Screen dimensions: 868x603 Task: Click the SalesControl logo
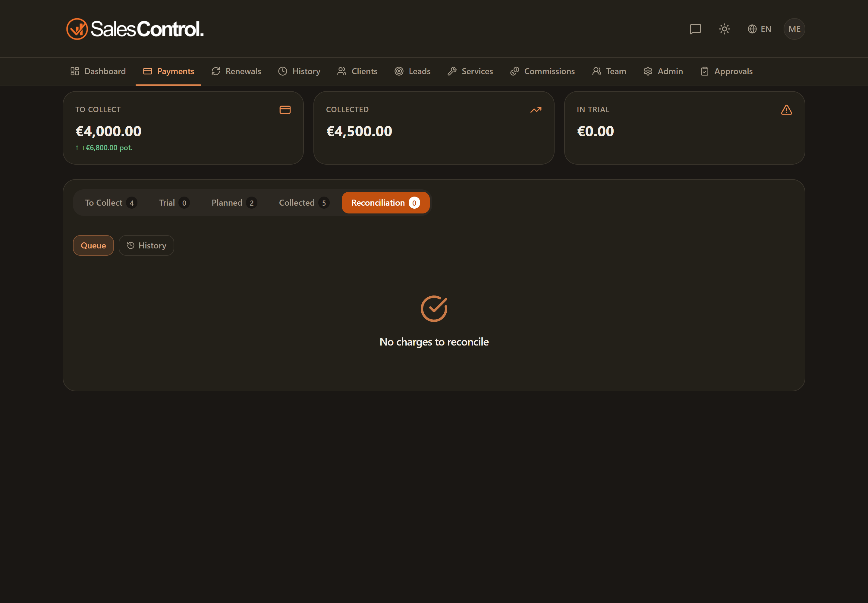(x=135, y=29)
